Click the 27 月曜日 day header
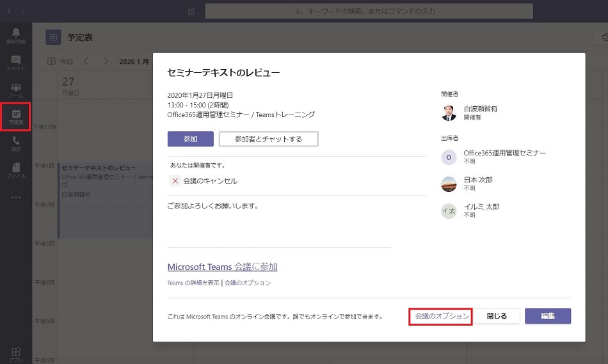The image size is (608, 364). click(70, 86)
